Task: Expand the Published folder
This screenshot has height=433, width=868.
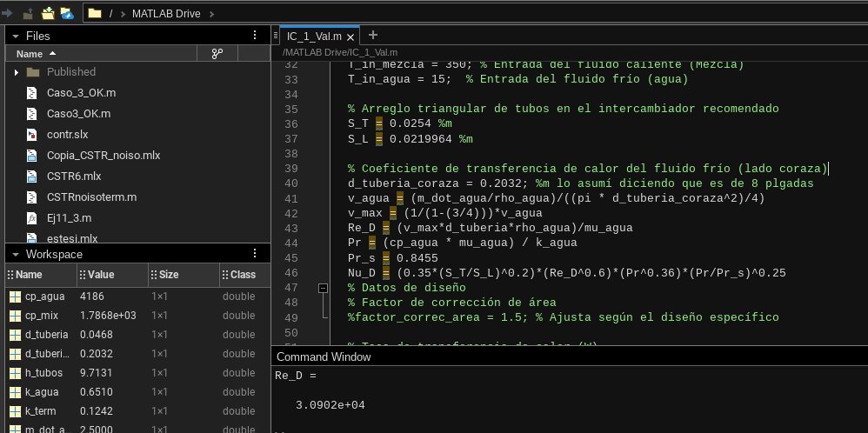Action: [x=16, y=72]
